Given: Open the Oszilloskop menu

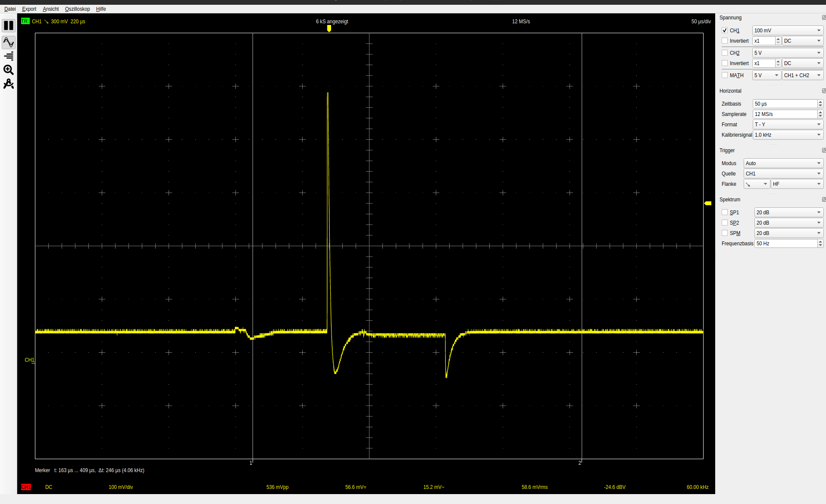Looking at the screenshot, I should tap(78, 9).
